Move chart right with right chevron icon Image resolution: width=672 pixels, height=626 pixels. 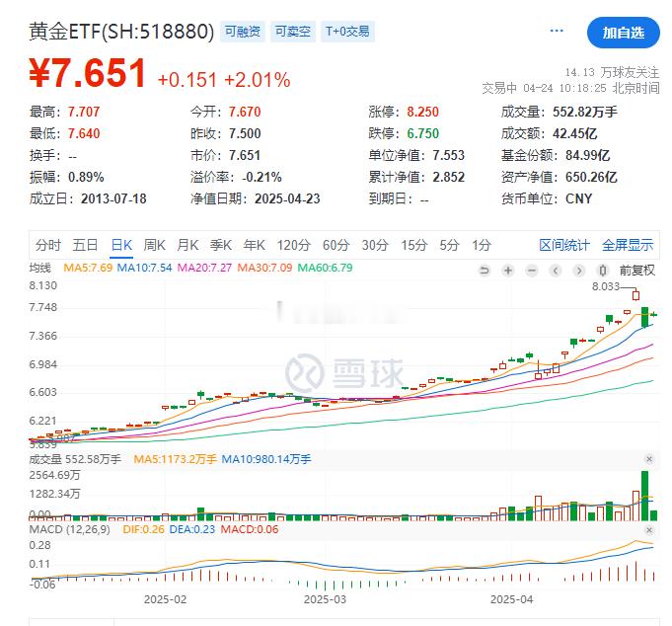(x=579, y=271)
